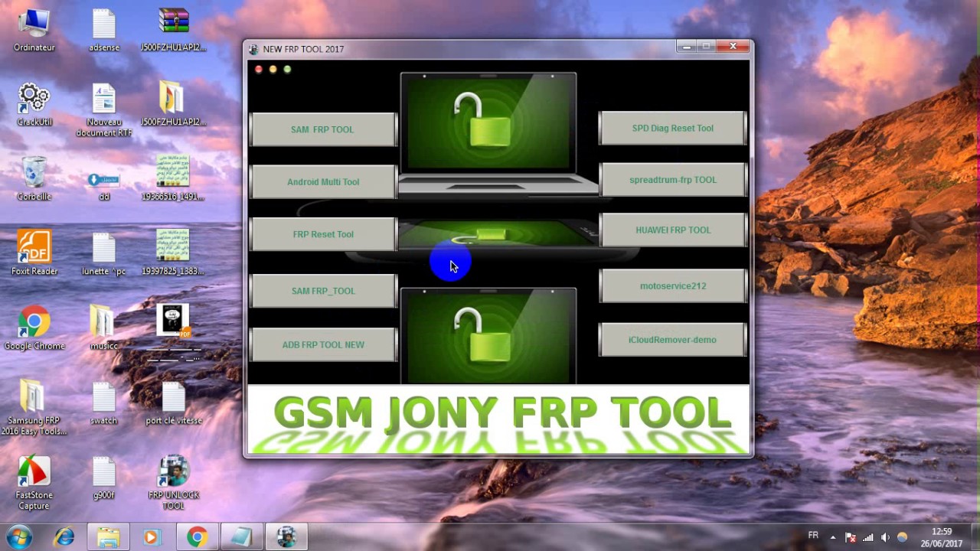The image size is (980, 551).
Task: Select the FRP UNLOCK TOOL shortcut
Action: (x=174, y=482)
